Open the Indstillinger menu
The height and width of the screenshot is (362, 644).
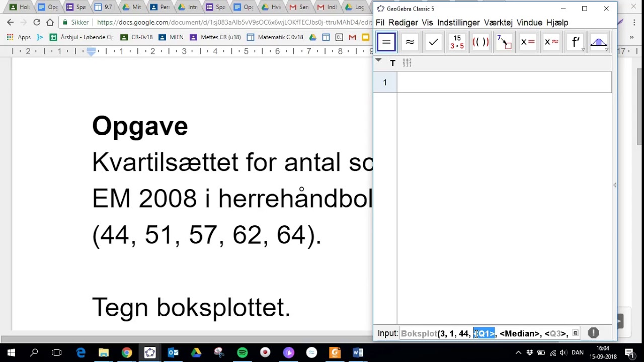click(458, 23)
